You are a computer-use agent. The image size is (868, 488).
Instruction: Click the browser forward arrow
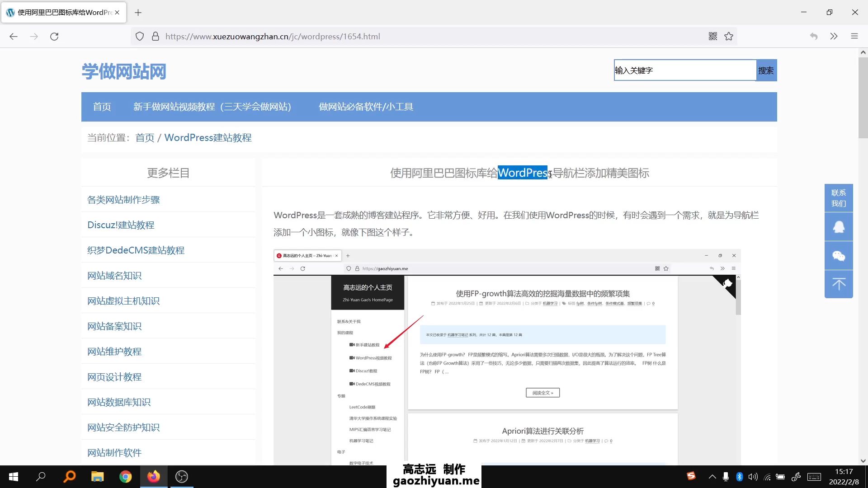34,37
